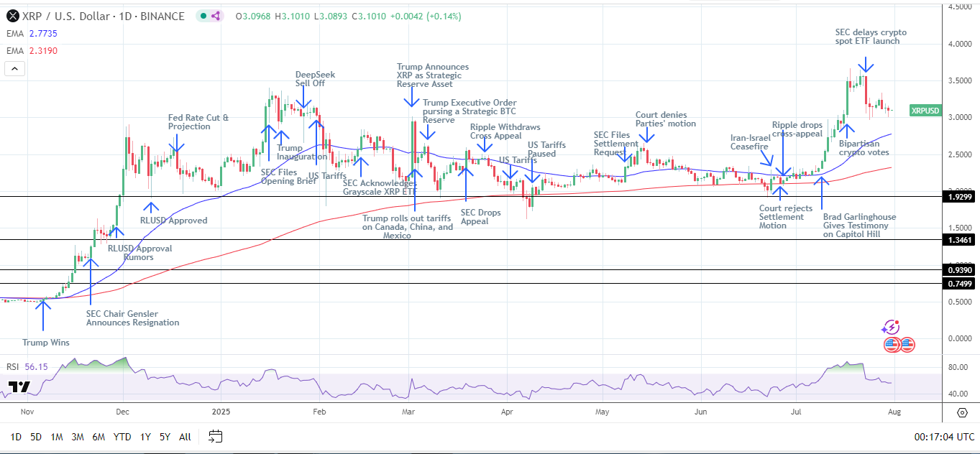Open the settings icon below the price axis
980x454 pixels.
pos(961,412)
